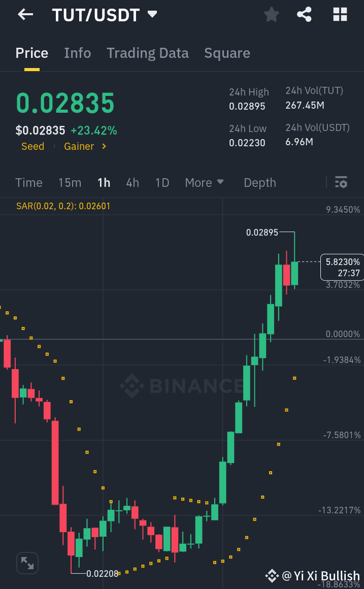Open the indicator settings icon beside Depth
364x589 pixels.
(x=341, y=182)
